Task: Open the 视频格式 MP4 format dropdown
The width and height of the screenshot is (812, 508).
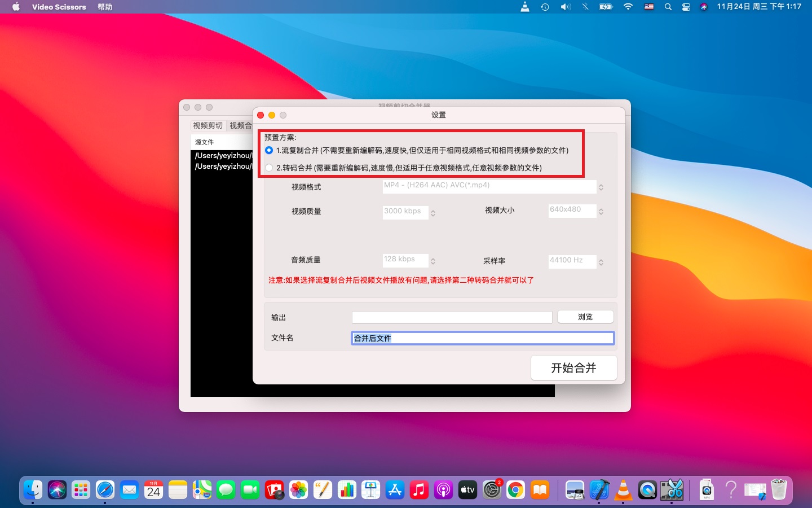Action: (493, 186)
